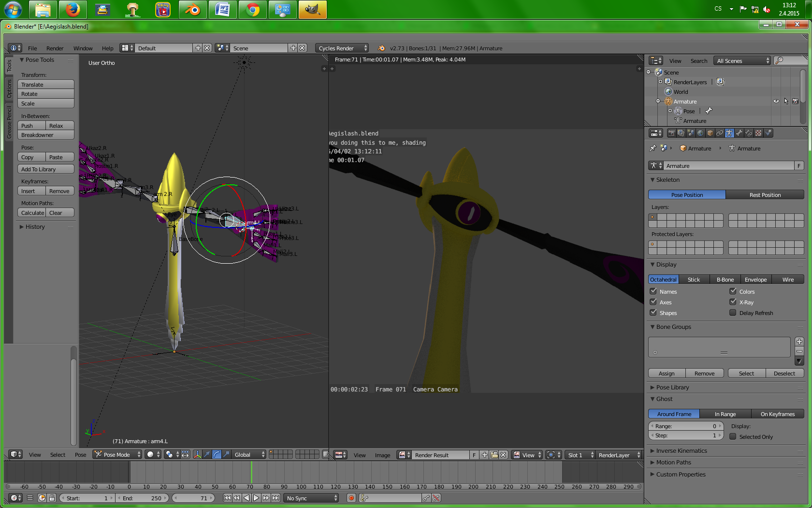
Task: Click the Add To Library button
Action: pos(46,169)
